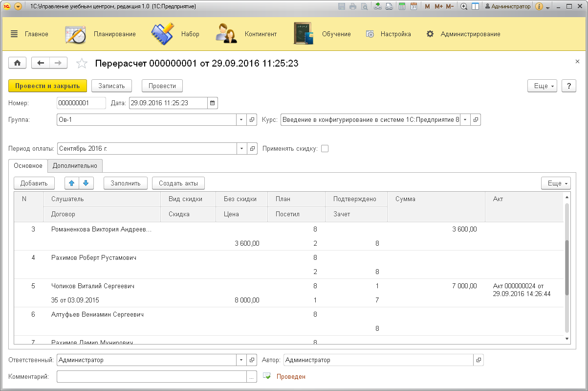Open the calculator icon in title bar
The width and height of the screenshot is (588, 391).
[x=402, y=6]
